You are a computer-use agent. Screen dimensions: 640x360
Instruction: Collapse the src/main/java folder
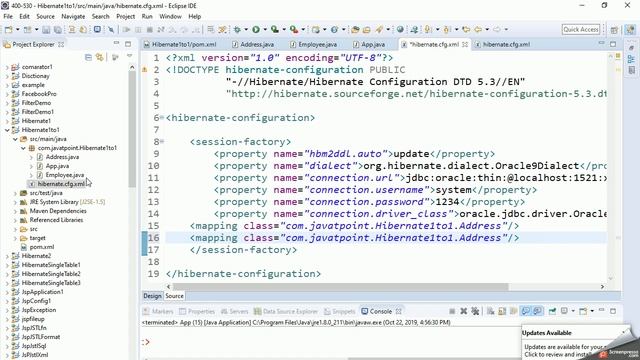15,139
